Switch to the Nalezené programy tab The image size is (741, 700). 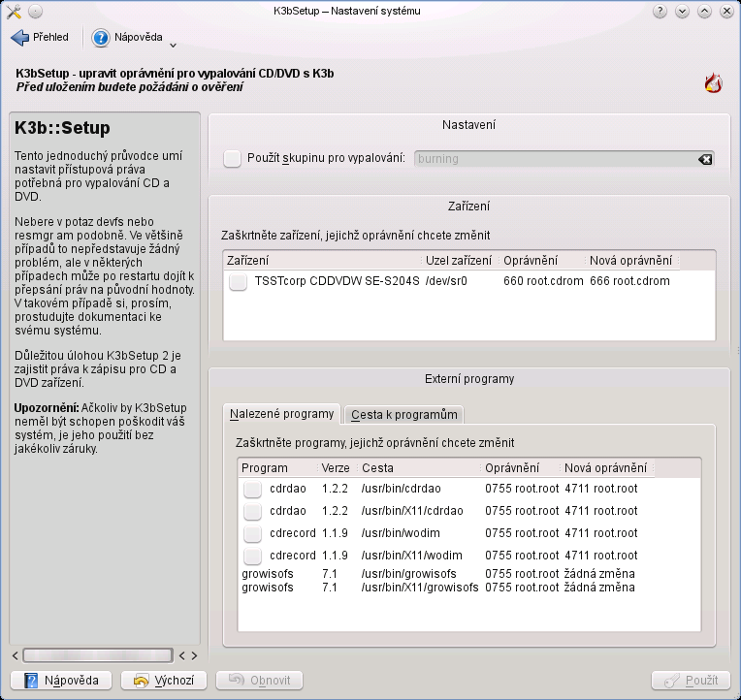pyautogui.click(x=281, y=414)
